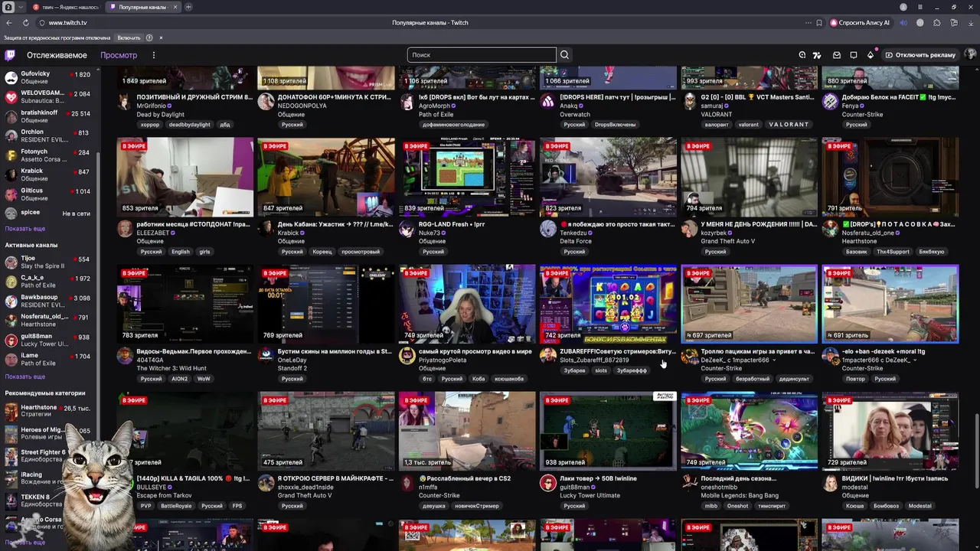This screenshot has height=551, width=980.
Task: Open the user avatar menu on Twitch
Action: coord(970,55)
